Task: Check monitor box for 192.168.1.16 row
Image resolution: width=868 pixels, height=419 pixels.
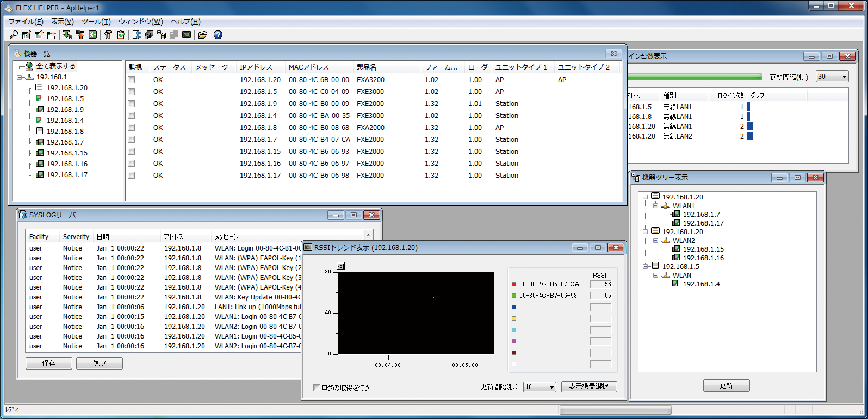Action: pyautogui.click(x=131, y=164)
